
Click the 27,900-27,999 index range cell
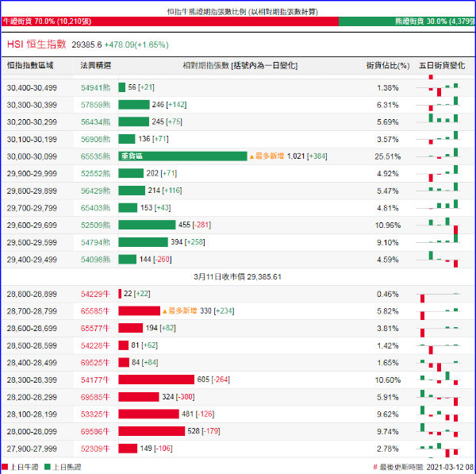(x=32, y=449)
